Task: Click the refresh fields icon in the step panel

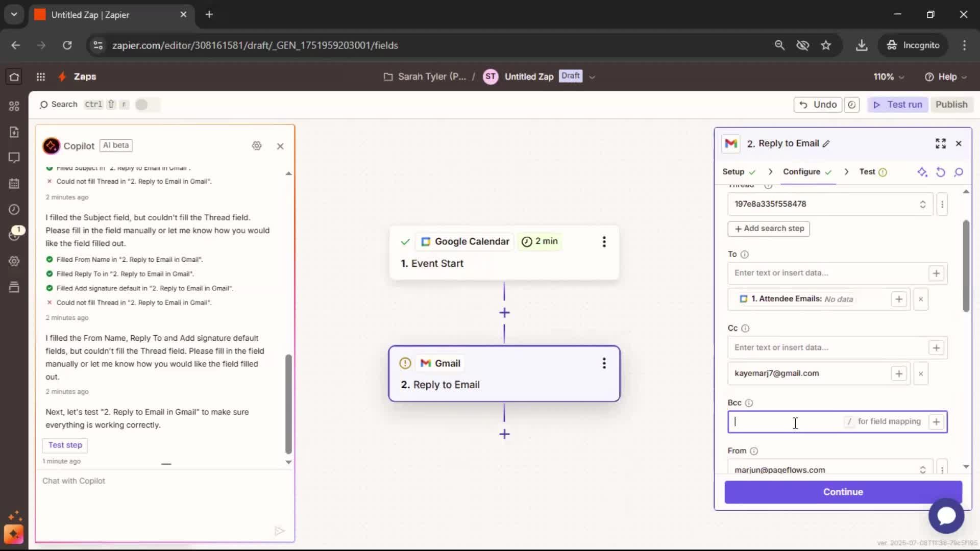Action: coord(941,172)
